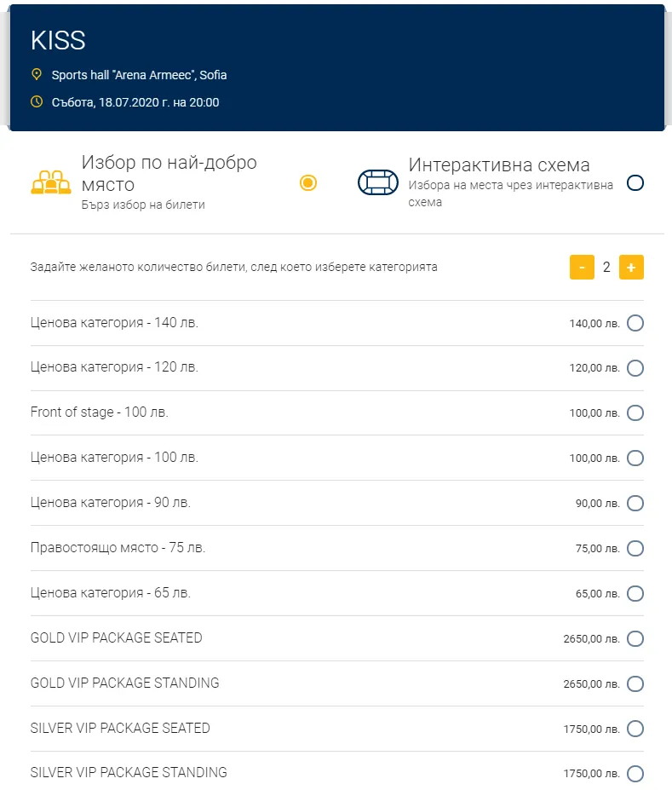Click the 'SILVER VIP PACKAGE STANDING' label

click(x=129, y=772)
